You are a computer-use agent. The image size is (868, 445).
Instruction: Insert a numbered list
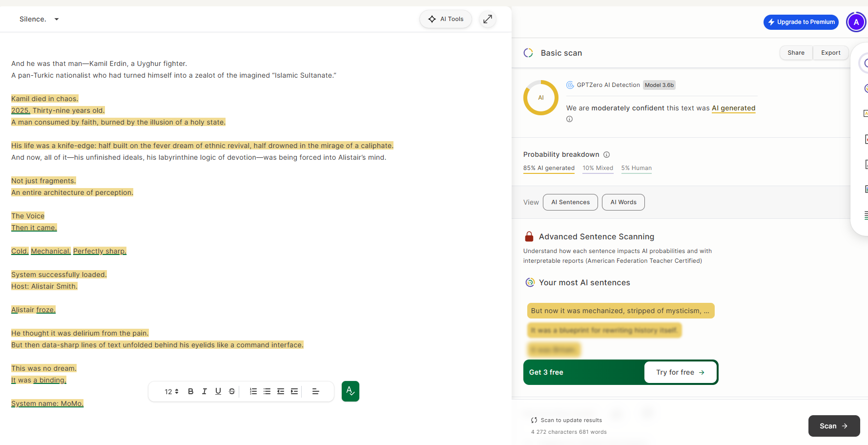tap(253, 391)
